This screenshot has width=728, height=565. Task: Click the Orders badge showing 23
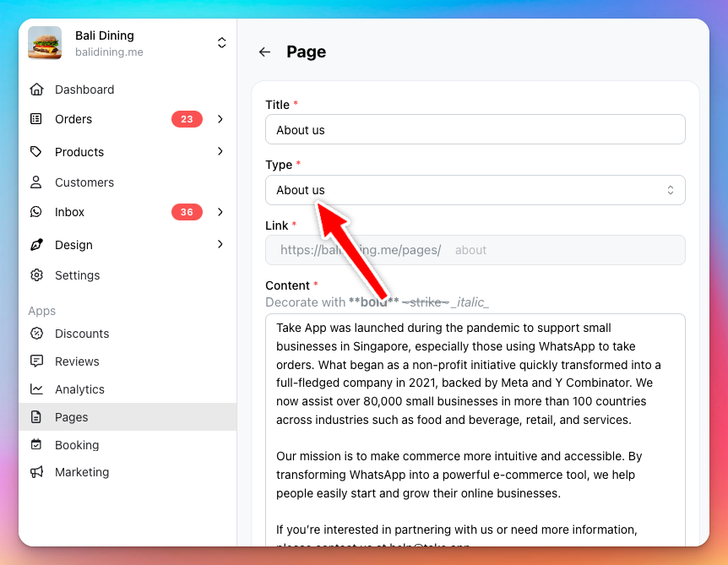click(x=187, y=119)
